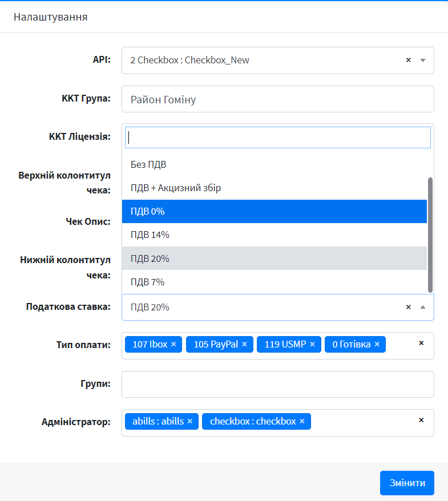This screenshot has height=501, width=448.
Task: Remove the 119 USMP payment tag
Action: click(312, 345)
